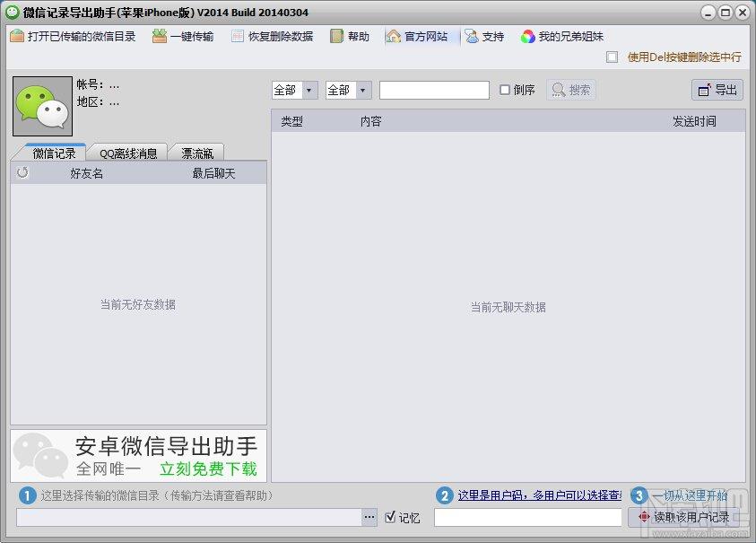Image resolution: width=756 pixels, height=543 pixels.
Task: Click the 恢复删除数据 recover deleted data icon
Action: pos(238,36)
